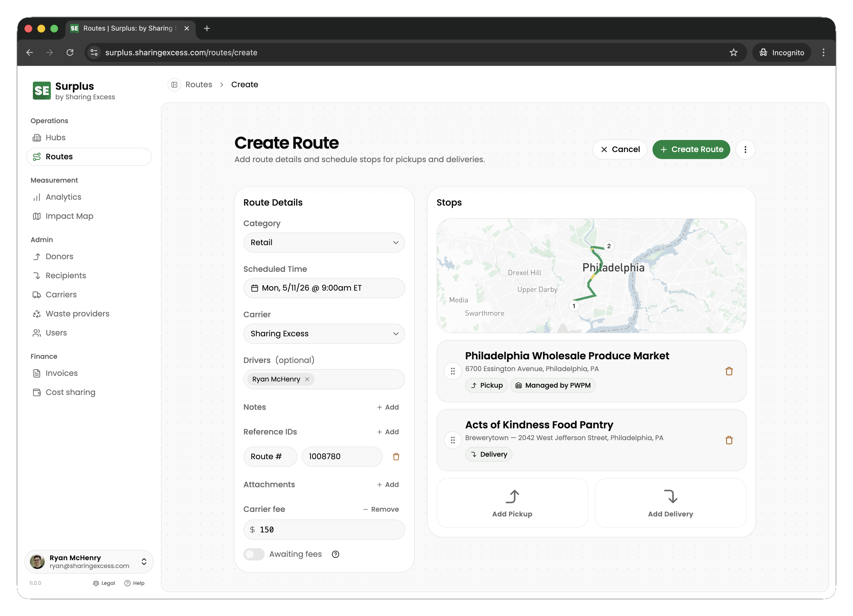The image size is (853, 616).
Task: Click the Awaiting fees help icon
Action: point(336,554)
